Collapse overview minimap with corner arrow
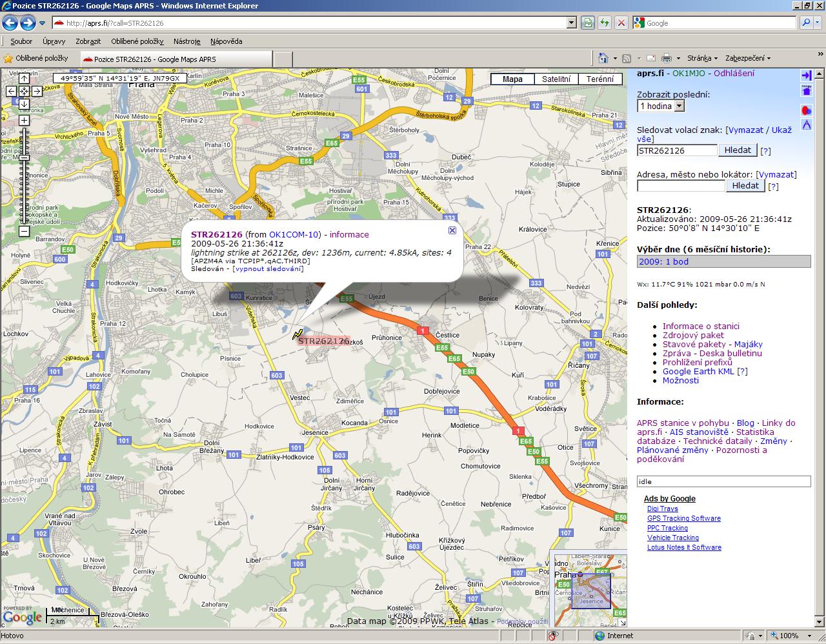 click(x=622, y=622)
